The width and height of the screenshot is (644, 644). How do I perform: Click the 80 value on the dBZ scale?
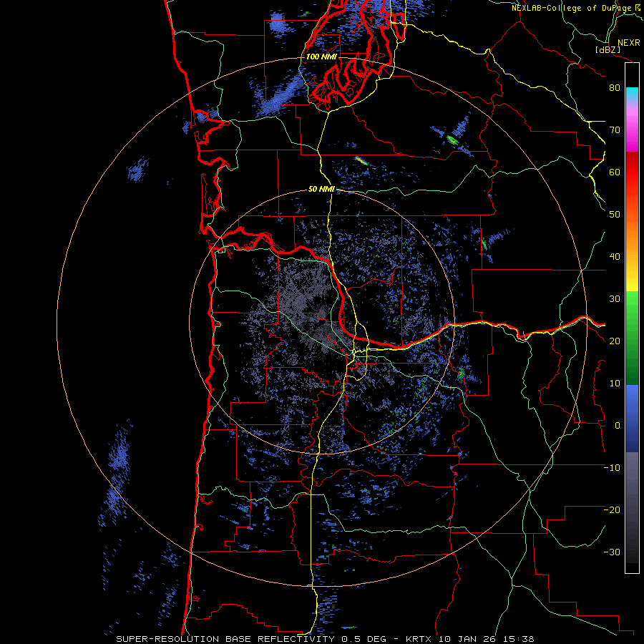pyautogui.click(x=615, y=87)
